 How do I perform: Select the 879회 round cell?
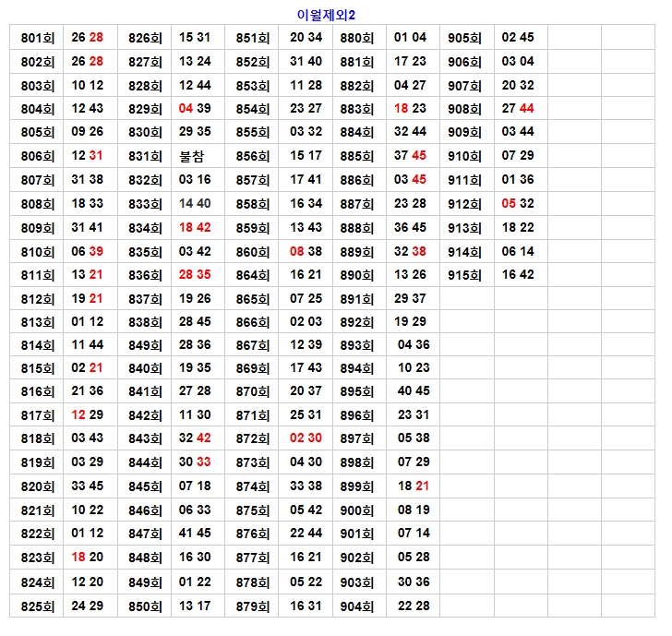coord(252,606)
